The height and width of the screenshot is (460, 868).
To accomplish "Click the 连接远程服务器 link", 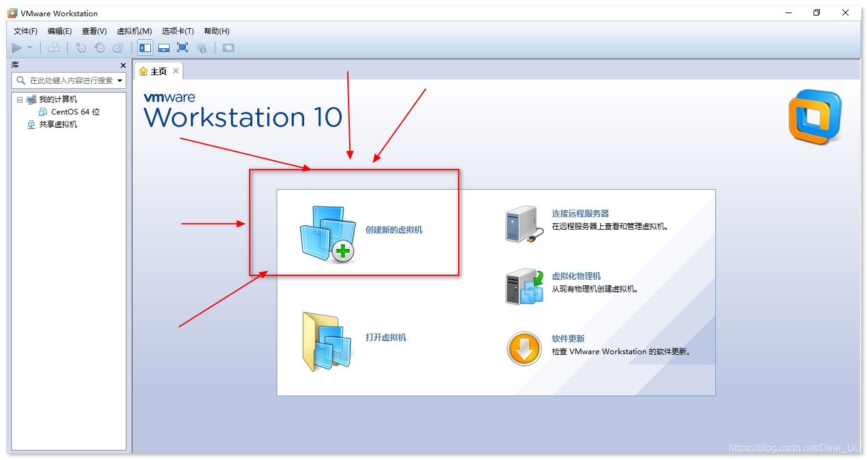I will 580,213.
